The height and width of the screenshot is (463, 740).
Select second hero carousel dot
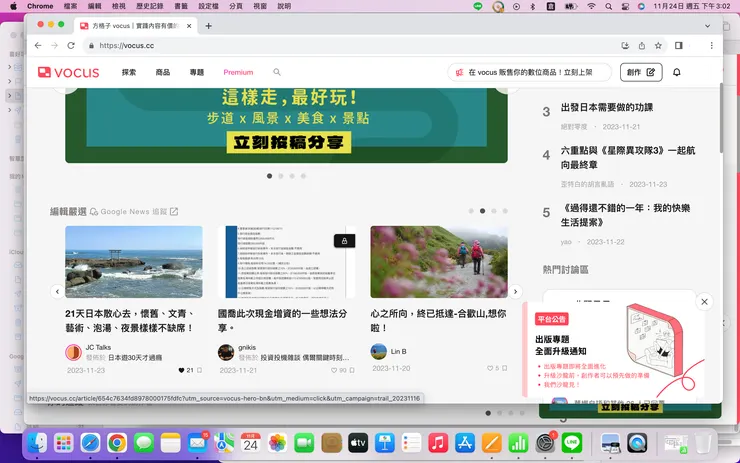(281, 176)
